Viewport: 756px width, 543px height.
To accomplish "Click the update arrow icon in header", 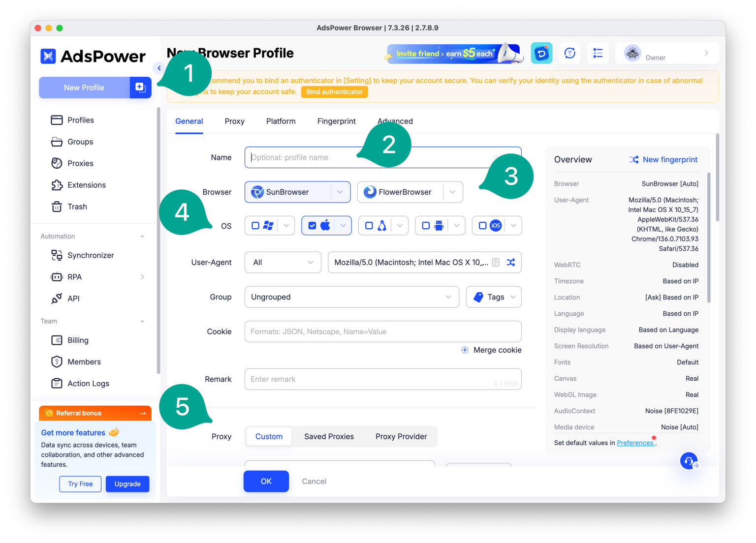I will 570,53.
